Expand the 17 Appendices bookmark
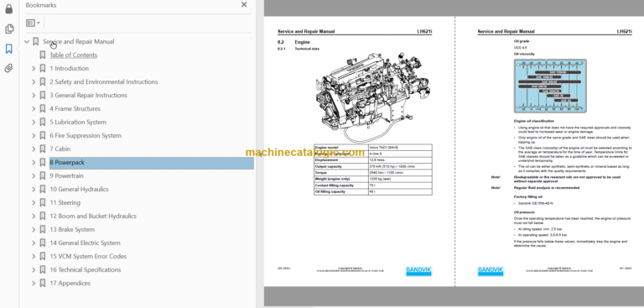The image size is (644, 308). coord(34,284)
